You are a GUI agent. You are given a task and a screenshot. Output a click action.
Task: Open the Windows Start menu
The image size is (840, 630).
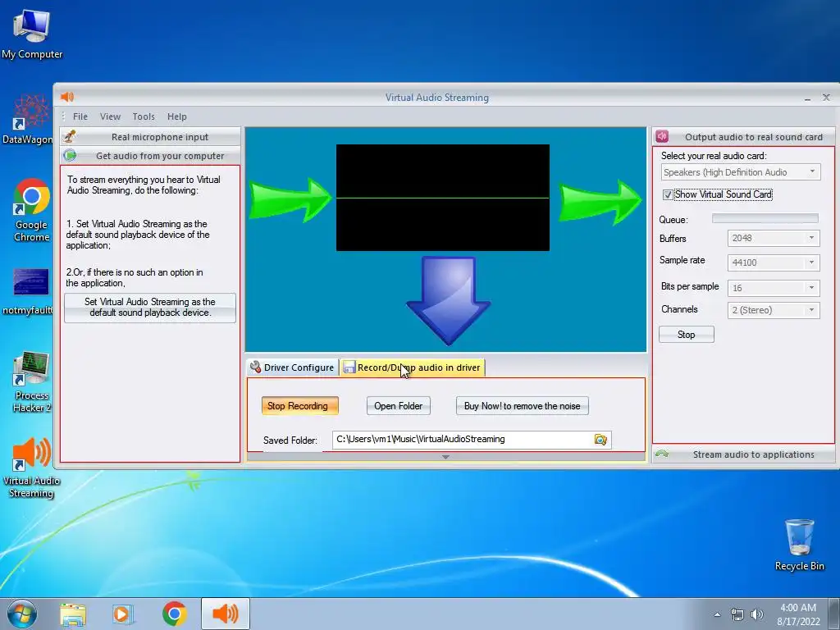tap(22, 614)
